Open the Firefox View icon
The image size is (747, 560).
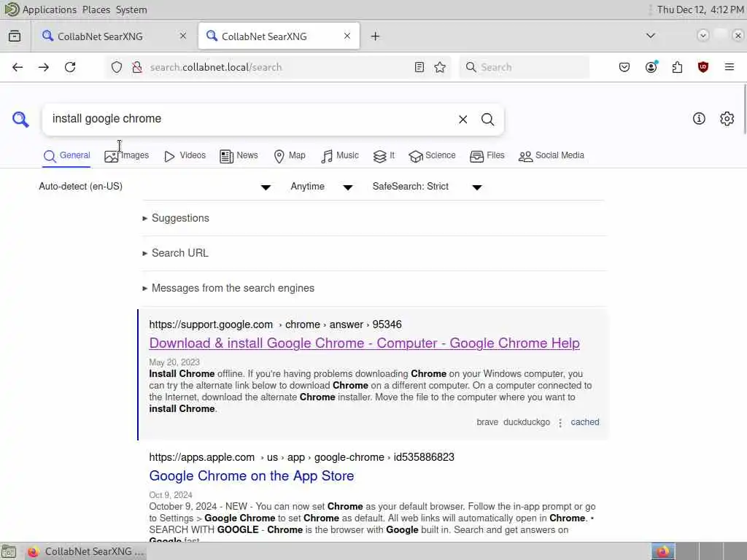point(15,36)
